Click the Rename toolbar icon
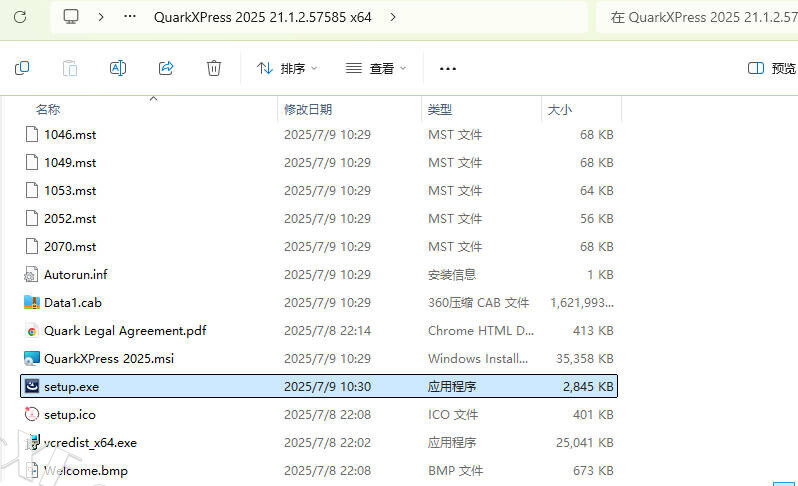The height and width of the screenshot is (486, 798). (118, 68)
